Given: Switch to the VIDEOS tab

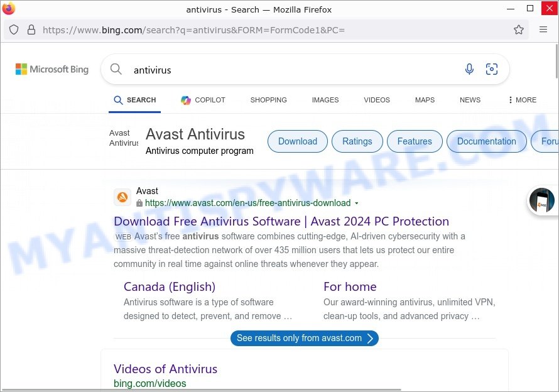Looking at the screenshot, I should (377, 100).
